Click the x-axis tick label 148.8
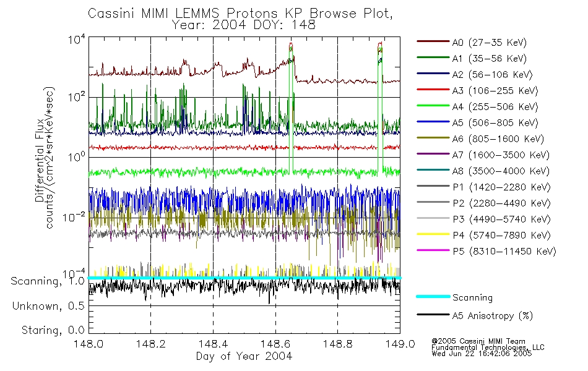588x371 pixels. point(337,344)
